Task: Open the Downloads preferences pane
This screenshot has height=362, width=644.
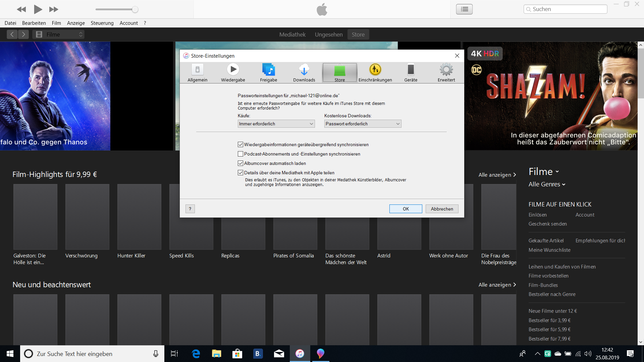Action: tap(304, 72)
